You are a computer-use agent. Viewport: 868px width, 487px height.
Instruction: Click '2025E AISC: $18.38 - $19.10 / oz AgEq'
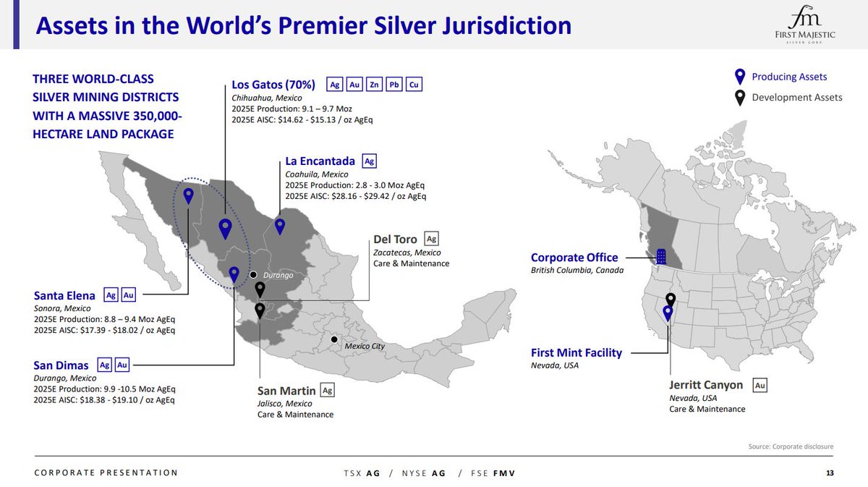(x=103, y=399)
